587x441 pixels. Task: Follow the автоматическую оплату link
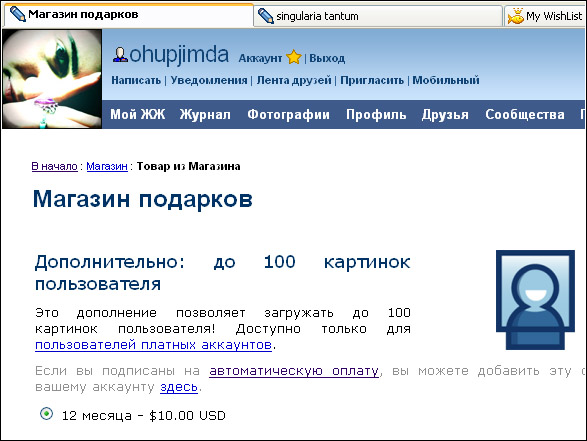(294, 371)
